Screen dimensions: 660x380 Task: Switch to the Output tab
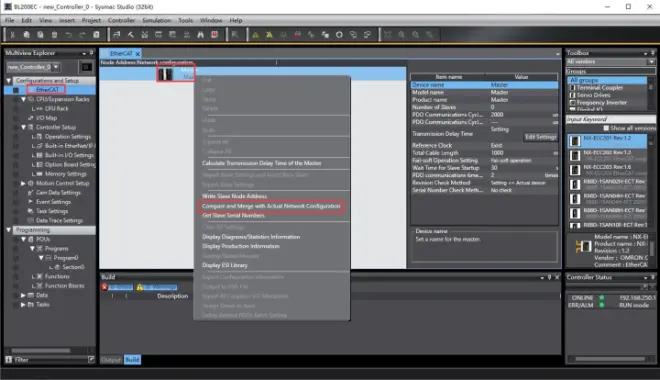tap(111, 360)
